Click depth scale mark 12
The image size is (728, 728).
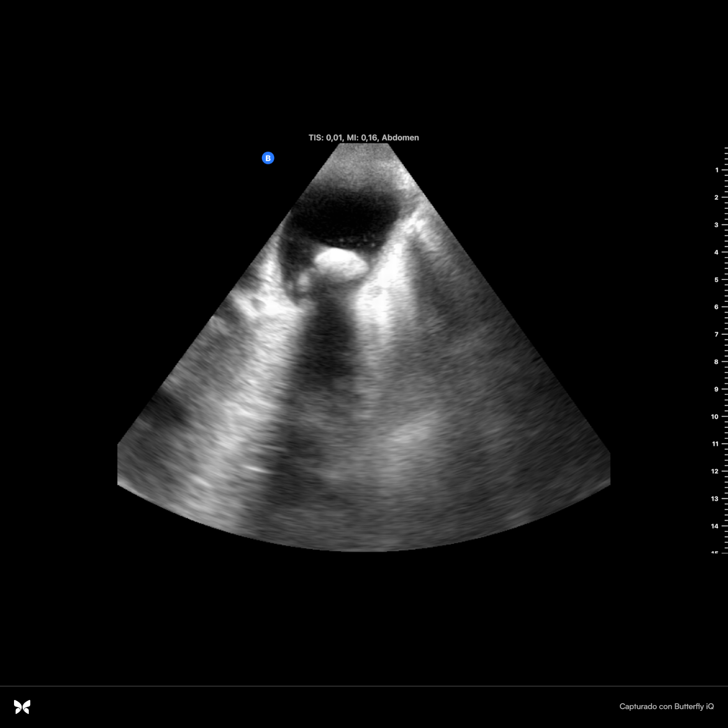pos(715,471)
